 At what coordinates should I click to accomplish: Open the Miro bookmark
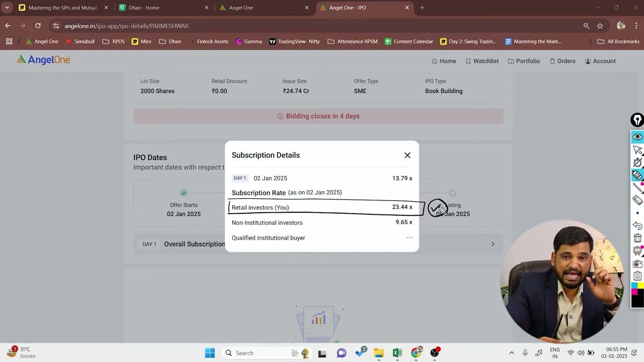click(141, 41)
